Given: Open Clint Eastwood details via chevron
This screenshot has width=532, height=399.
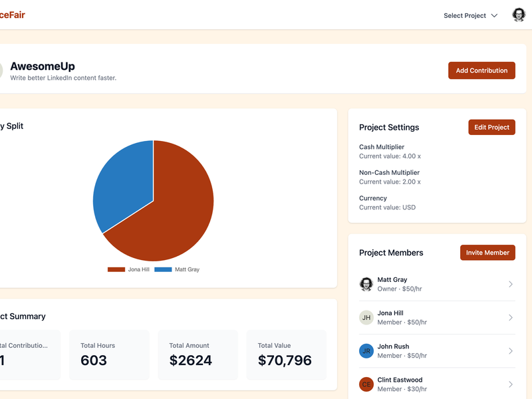Looking at the screenshot, I should 511,384.
